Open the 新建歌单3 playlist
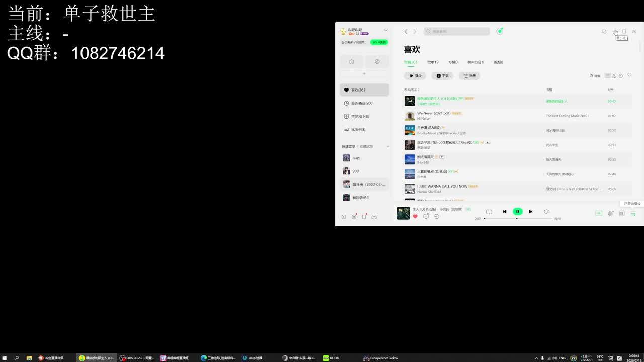644x362 pixels. click(364, 197)
